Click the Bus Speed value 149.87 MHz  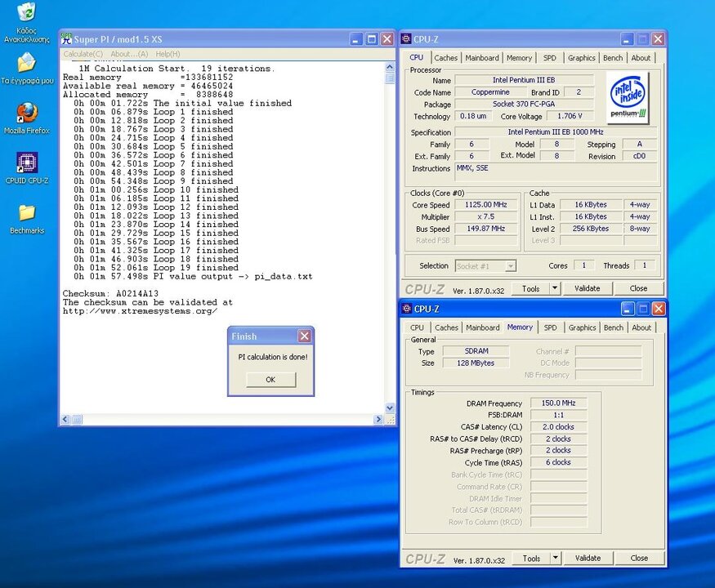(x=485, y=229)
